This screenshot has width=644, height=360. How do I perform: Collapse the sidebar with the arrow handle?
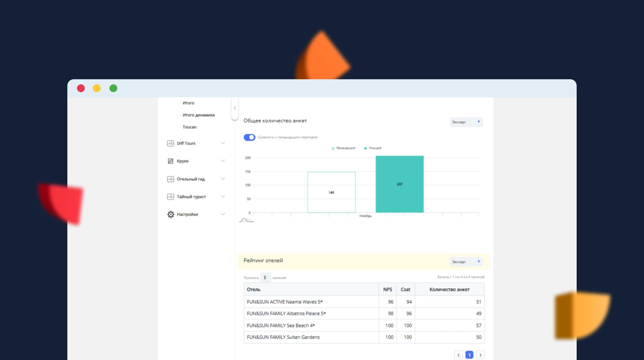click(235, 108)
